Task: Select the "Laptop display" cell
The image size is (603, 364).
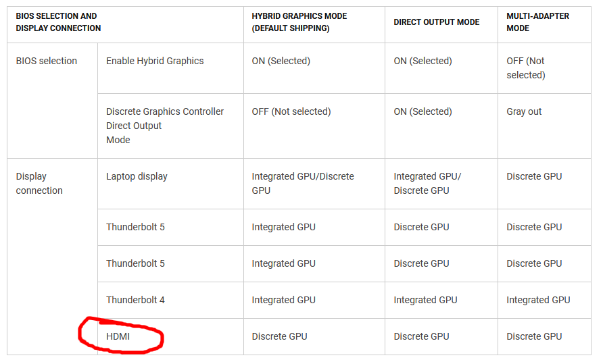Action: coord(137,176)
